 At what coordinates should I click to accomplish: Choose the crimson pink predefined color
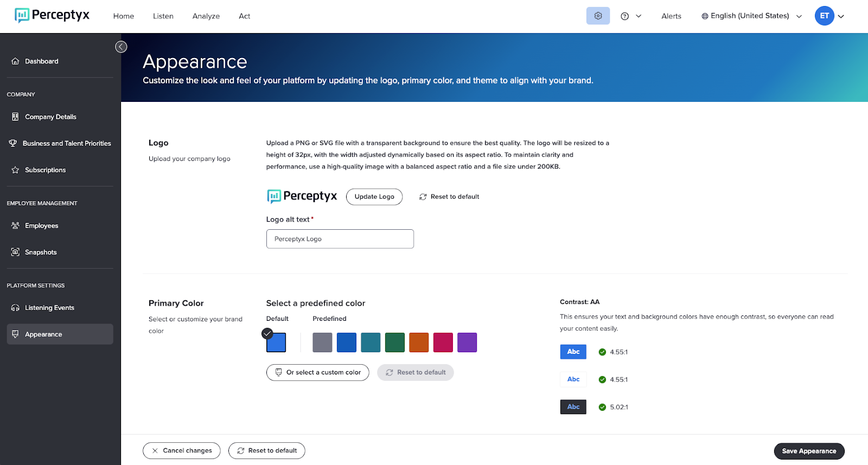click(443, 343)
